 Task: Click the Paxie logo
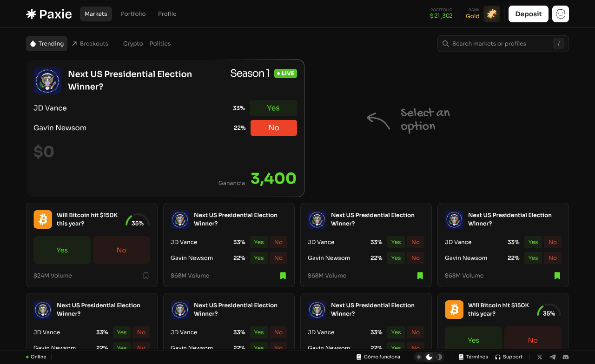point(49,14)
